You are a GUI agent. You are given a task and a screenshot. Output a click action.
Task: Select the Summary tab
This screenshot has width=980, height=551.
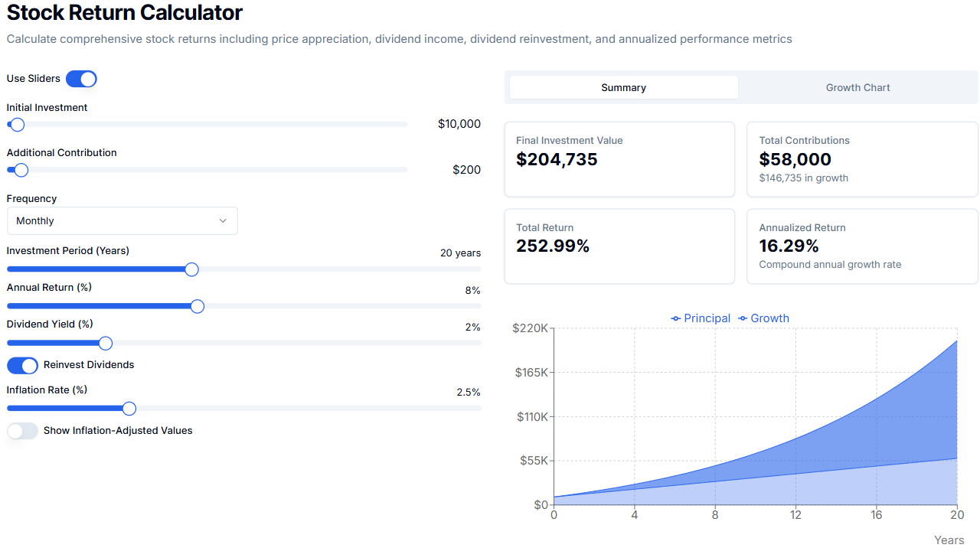pyautogui.click(x=622, y=87)
